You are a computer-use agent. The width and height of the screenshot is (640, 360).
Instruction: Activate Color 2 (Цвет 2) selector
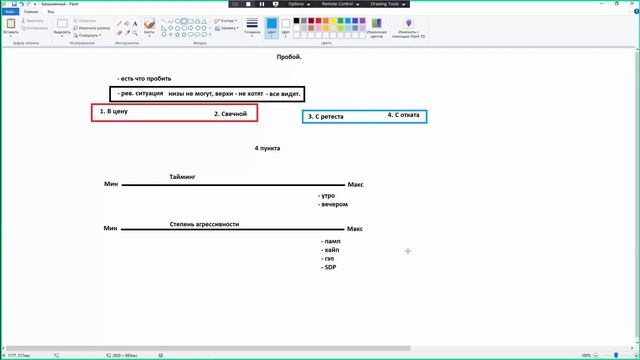pyautogui.click(x=286, y=27)
